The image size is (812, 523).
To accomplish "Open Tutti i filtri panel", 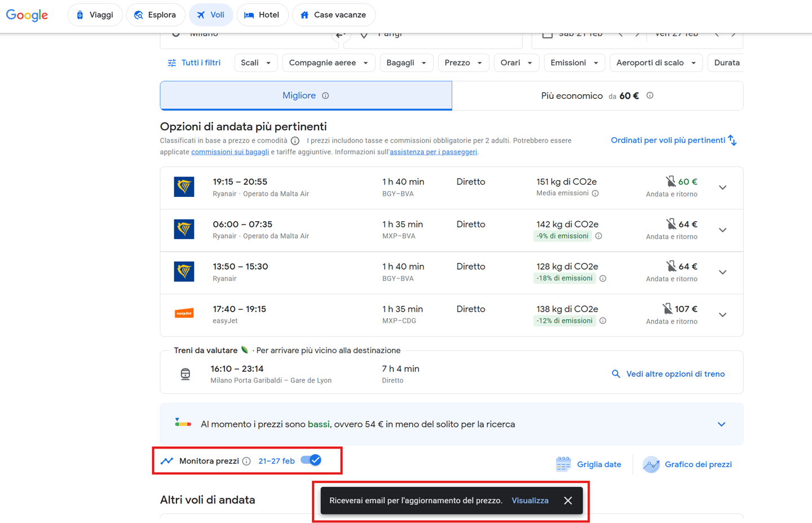I will coord(194,63).
